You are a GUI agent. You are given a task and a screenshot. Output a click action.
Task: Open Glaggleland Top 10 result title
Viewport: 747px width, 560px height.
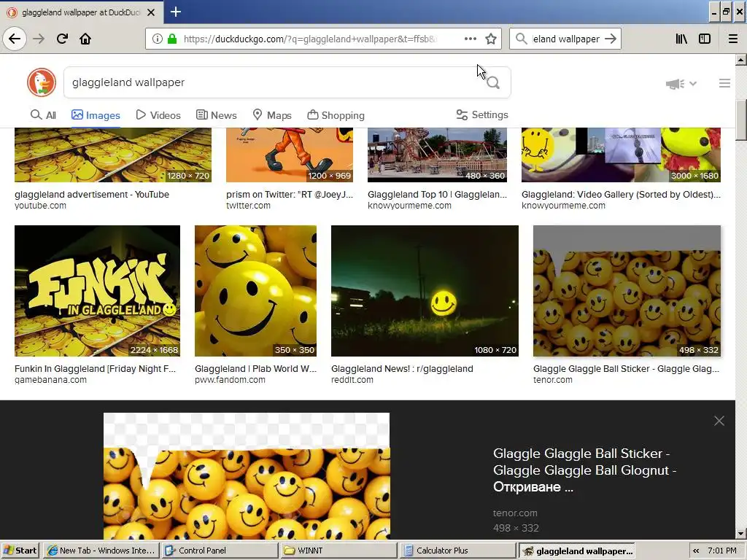[438, 194]
